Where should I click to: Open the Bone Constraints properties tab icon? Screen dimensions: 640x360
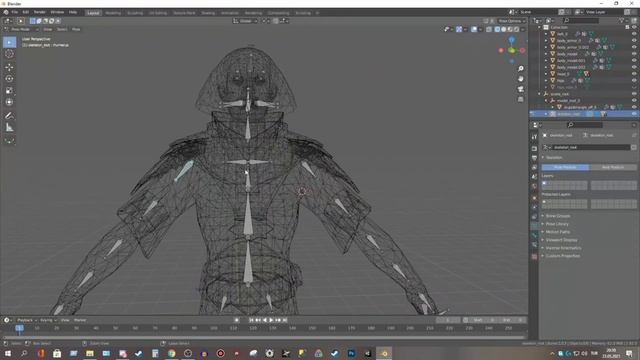[534, 245]
